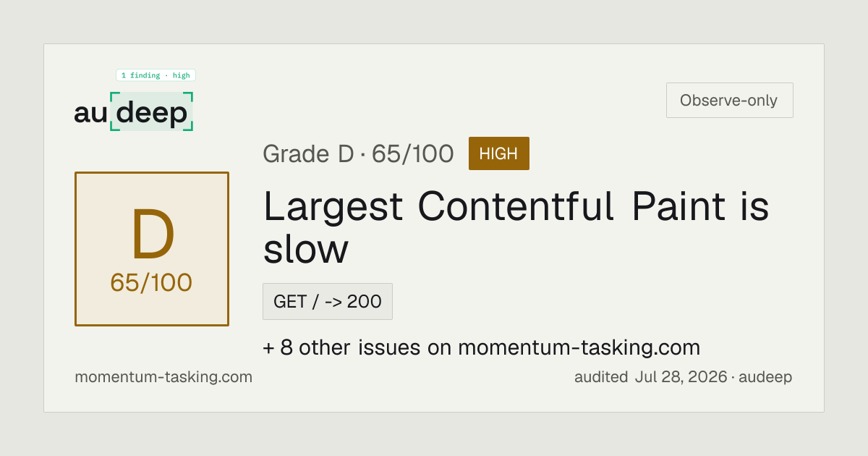The image size is (868, 456).
Task: Open the "Largest Contentful Paint is slow" headline
Action: click(x=516, y=227)
